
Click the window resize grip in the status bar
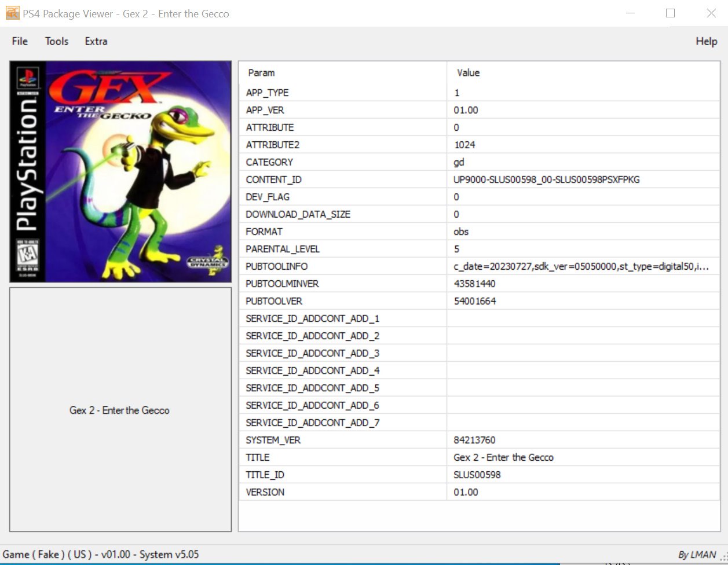point(723,557)
